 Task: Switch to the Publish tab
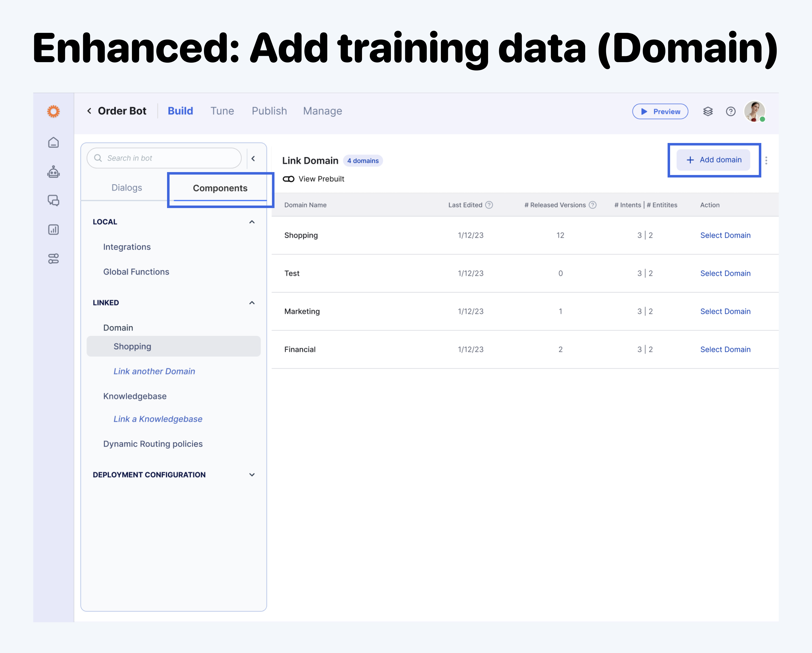click(269, 111)
